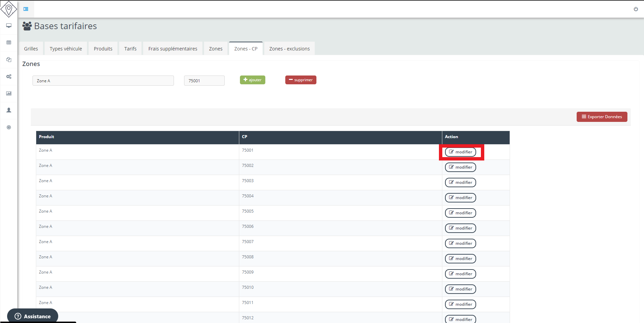This screenshot has height=323, width=644.
Task: Select the Frais supplémentaires tab
Action: click(x=173, y=49)
